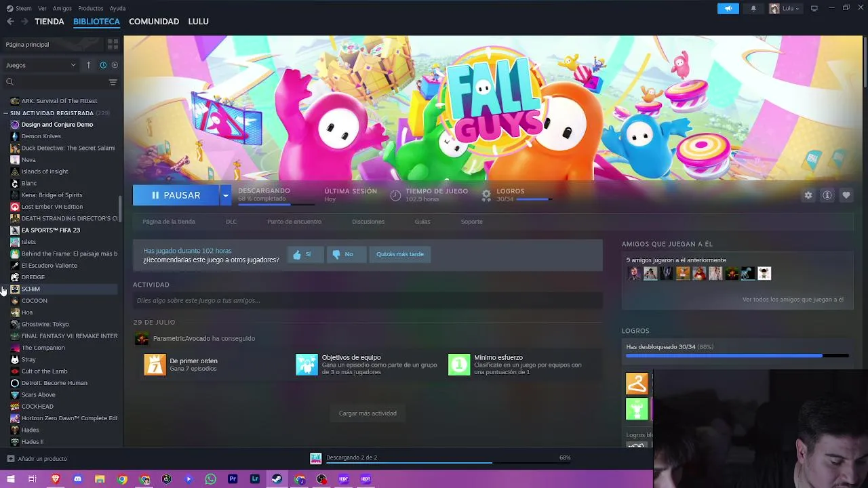Image resolution: width=868 pixels, height=488 pixels.
Task: Open ParametricAvocado profile link
Action: (182, 338)
